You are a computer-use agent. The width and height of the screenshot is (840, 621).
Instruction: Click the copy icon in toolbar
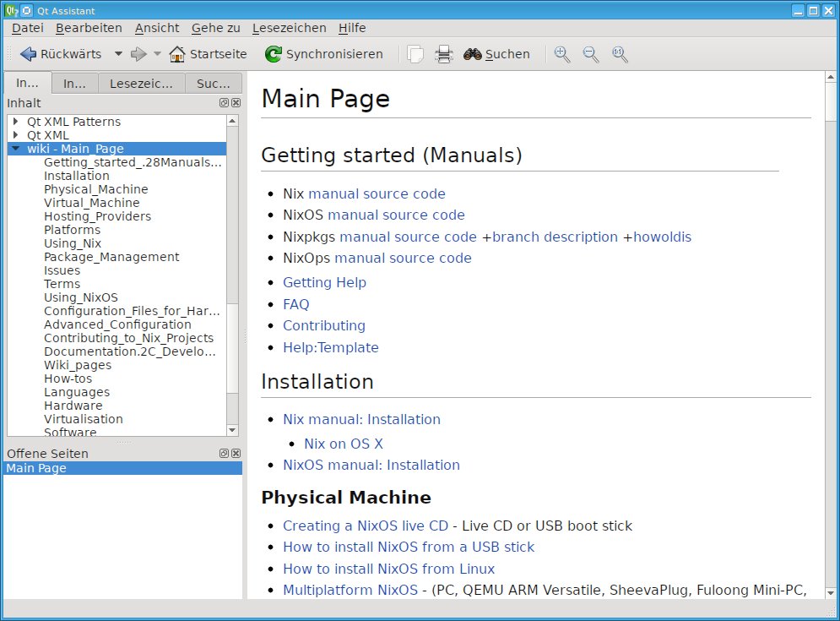click(x=415, y=54)
